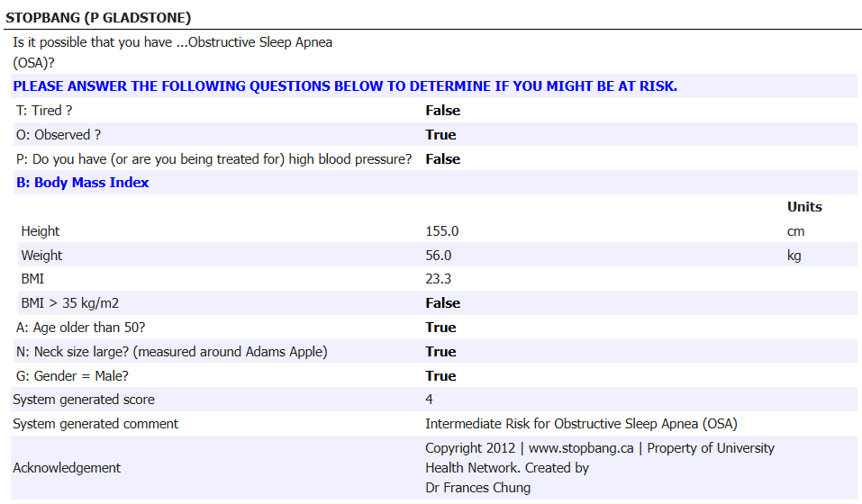862x504 pixels.
Task: Click the blue PLEASE ANSWER instructions heading
Action: click(345, 86)
